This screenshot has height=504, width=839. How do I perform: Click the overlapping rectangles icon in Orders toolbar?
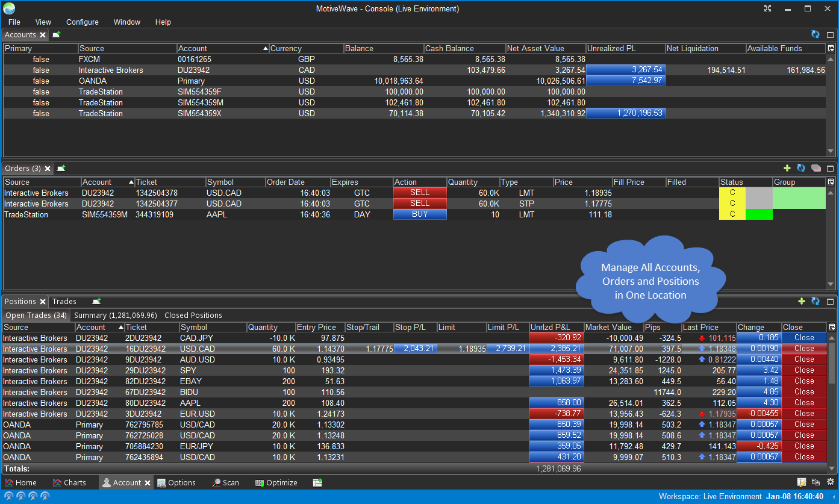pyautogui.click(x=816, y=169)
